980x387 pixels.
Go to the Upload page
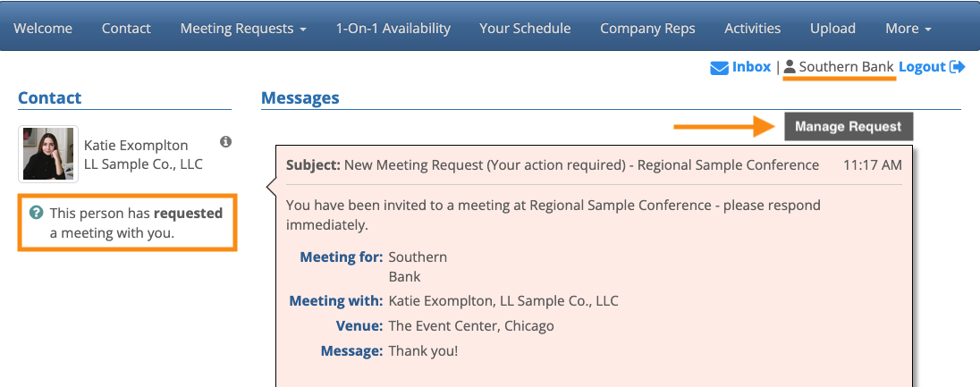pos(832,29)
